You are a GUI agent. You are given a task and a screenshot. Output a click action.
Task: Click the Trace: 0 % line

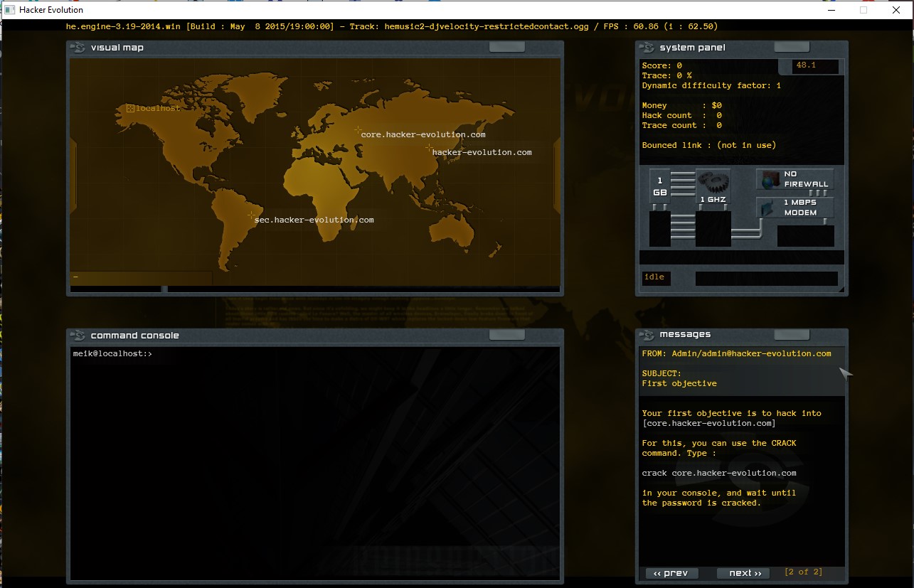(x=667, y=75)
